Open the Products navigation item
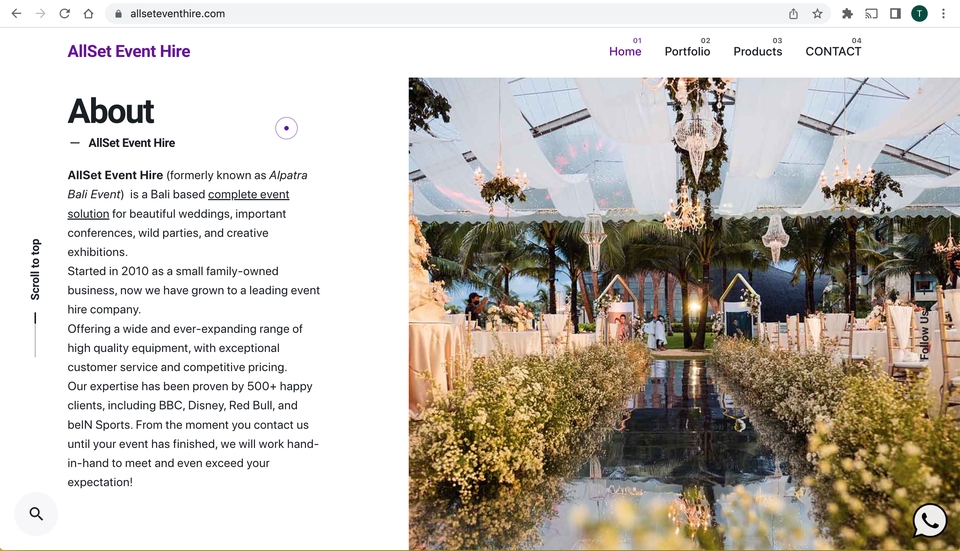 point(758,51)
